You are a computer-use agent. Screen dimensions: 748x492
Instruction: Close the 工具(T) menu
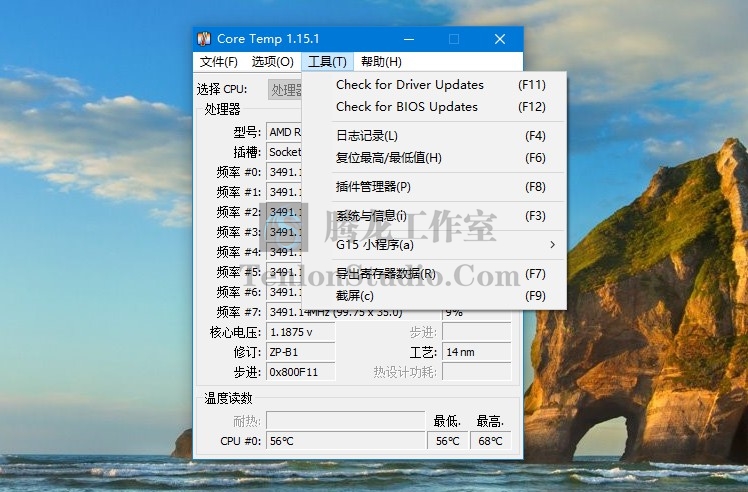tap(327, 62)
